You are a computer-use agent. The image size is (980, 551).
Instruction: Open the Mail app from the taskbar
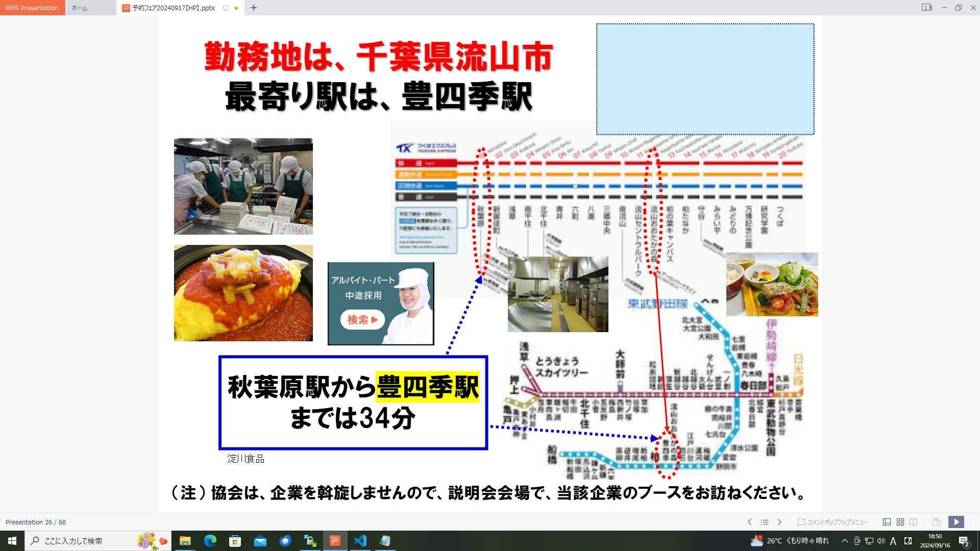pos(260,541)
